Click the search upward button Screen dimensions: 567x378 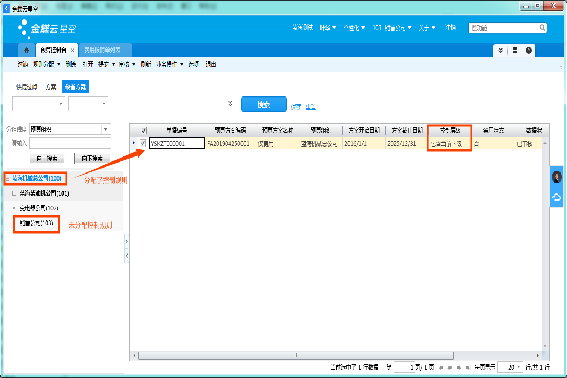[x=47, y=158]
